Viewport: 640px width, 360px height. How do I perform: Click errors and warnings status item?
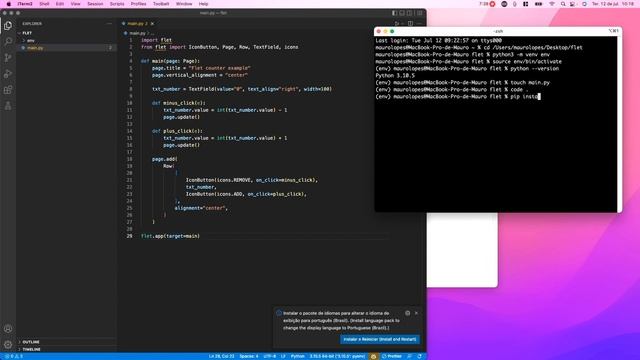point(14,356)
